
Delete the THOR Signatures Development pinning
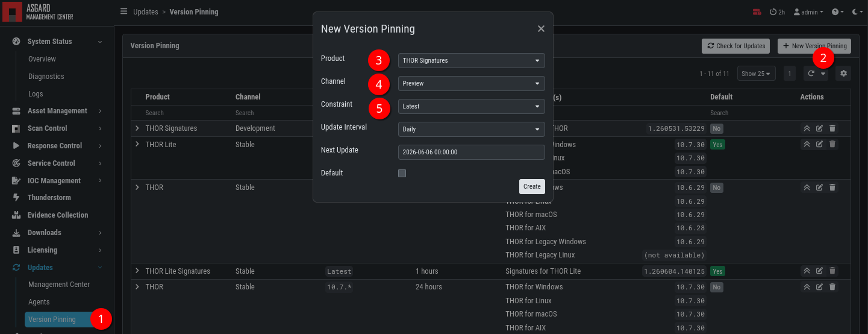(x=832, y=128)
